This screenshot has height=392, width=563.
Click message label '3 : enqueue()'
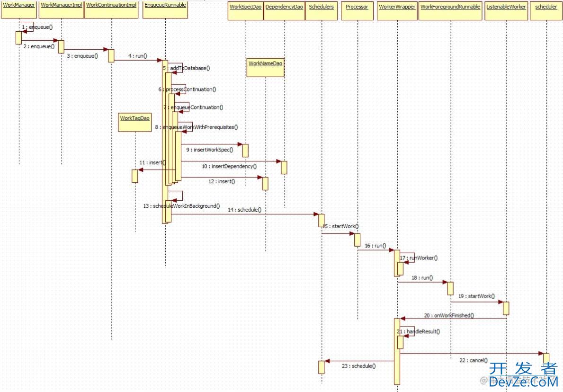point(82,56)
